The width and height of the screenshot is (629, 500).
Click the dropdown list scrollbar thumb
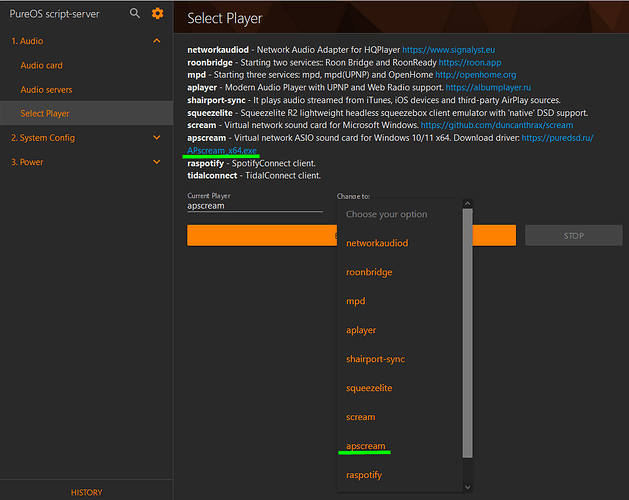point(467,333)
